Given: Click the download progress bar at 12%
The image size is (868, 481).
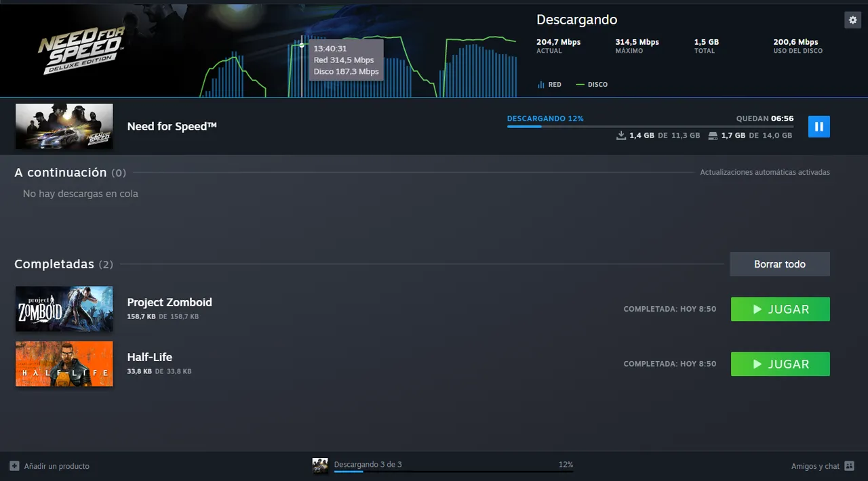Looking at the screenshot, I should tap(650, 127).
